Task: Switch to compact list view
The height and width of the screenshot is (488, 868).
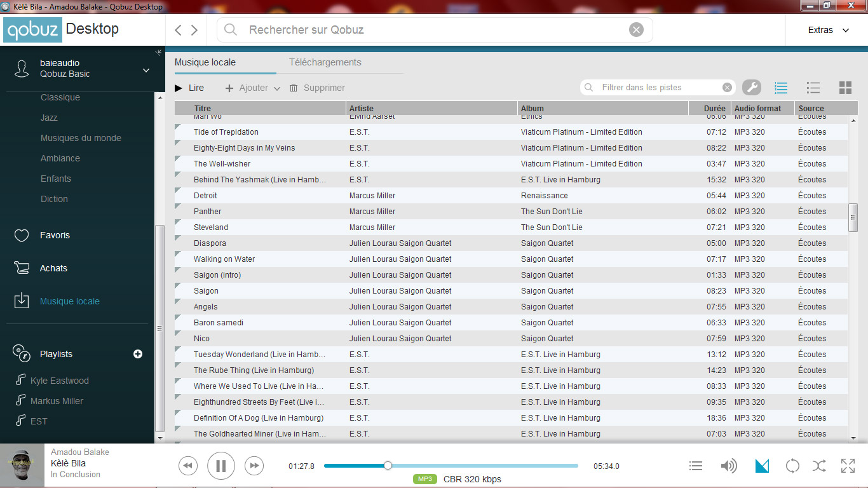Action: click(x=782, y=88)
